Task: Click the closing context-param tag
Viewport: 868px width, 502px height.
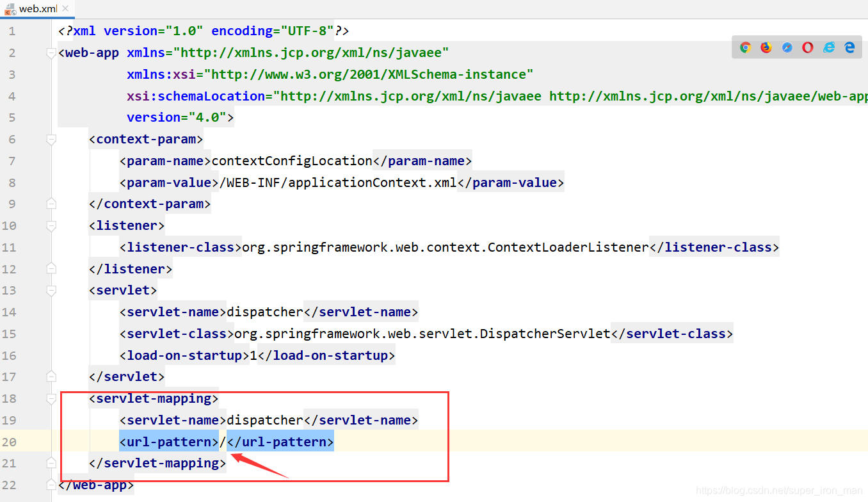Action: click(150, 204)
